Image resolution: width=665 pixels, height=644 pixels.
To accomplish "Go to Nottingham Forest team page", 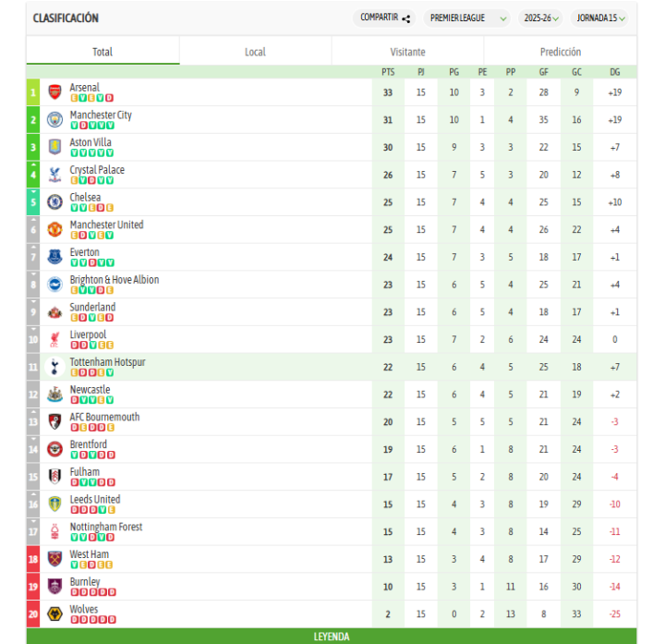I will [x=106, y=527].
